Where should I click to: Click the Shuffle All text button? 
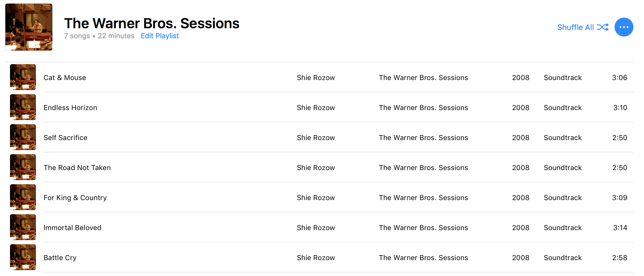[x=575, y=27]
